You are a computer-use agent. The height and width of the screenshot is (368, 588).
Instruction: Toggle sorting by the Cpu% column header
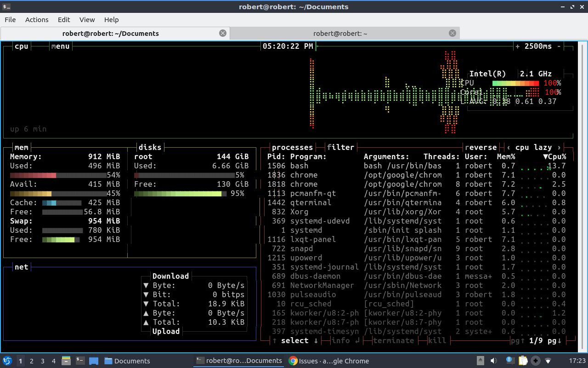tap(554, 156)
